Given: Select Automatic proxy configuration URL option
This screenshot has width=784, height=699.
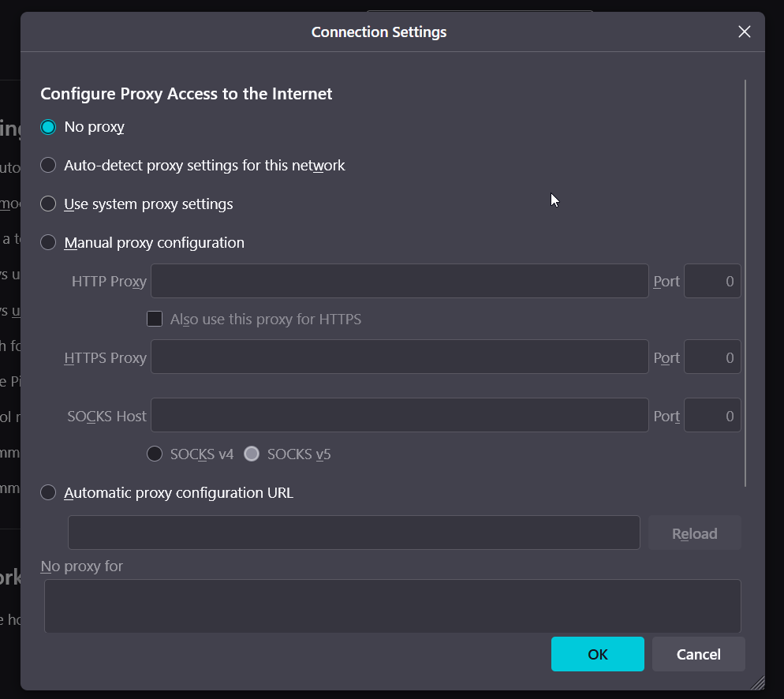Looking at the screenshot, I should point(49,493).
